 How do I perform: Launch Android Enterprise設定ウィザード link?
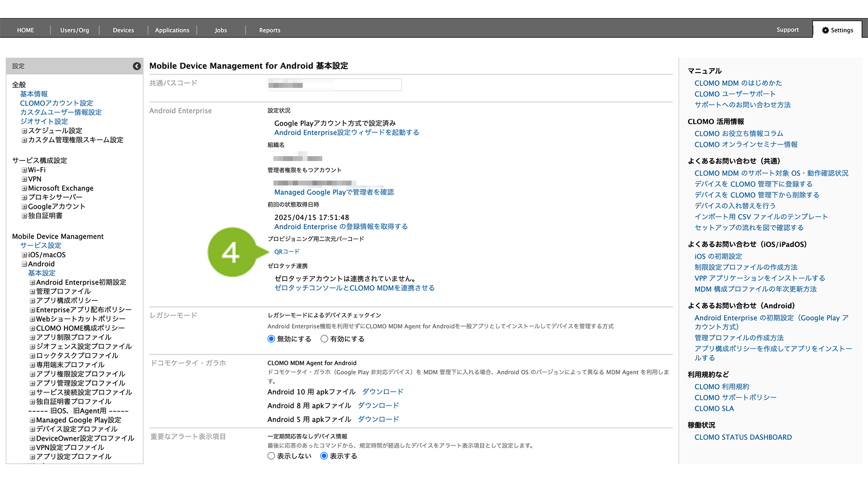tap(347, 133)
